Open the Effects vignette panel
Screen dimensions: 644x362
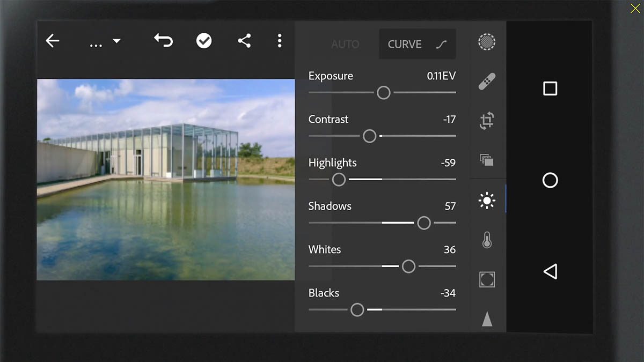[487, 279]
